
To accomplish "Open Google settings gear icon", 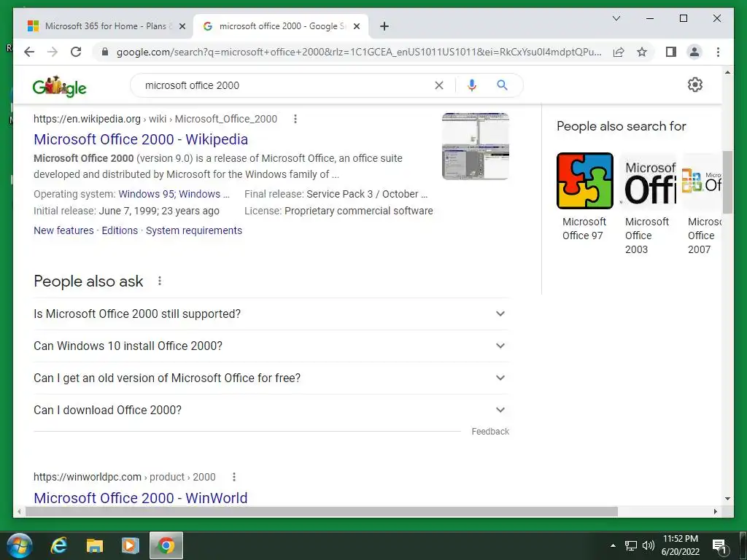I will [695, 85].
